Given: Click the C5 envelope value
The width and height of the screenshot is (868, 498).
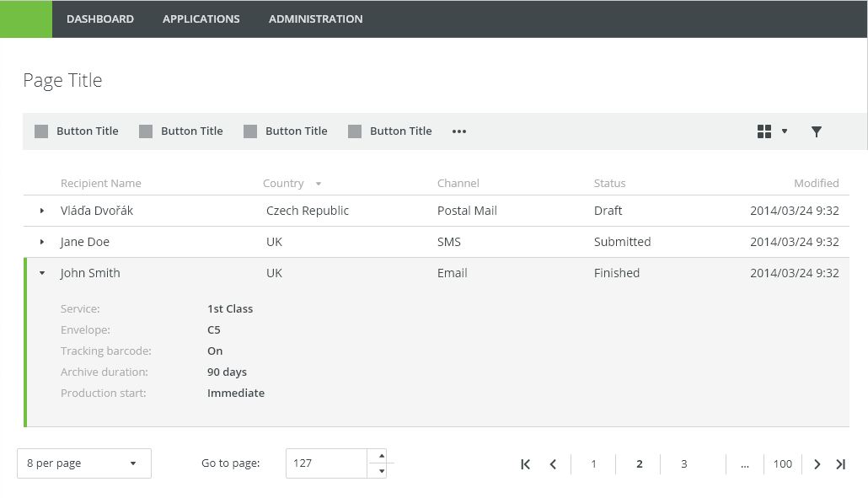Looking at the screenshot, I should (214, 329).
